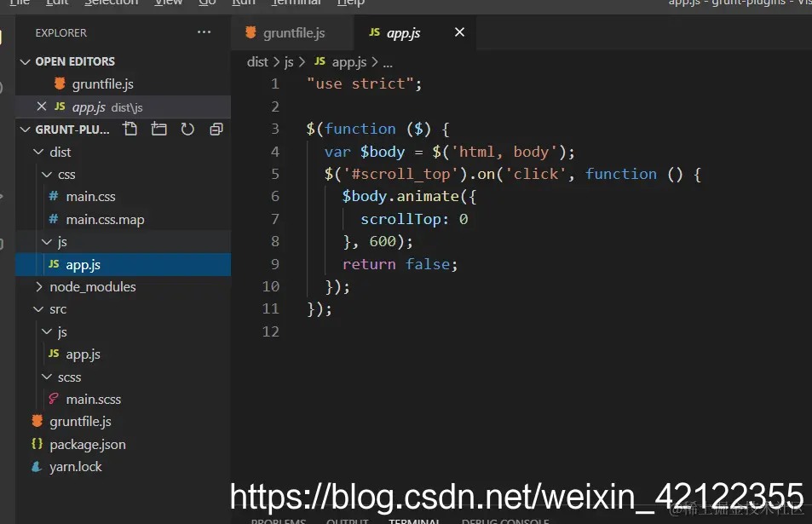Collapse the src folder
Screen dimensions: 812x524
pos(38,309)
